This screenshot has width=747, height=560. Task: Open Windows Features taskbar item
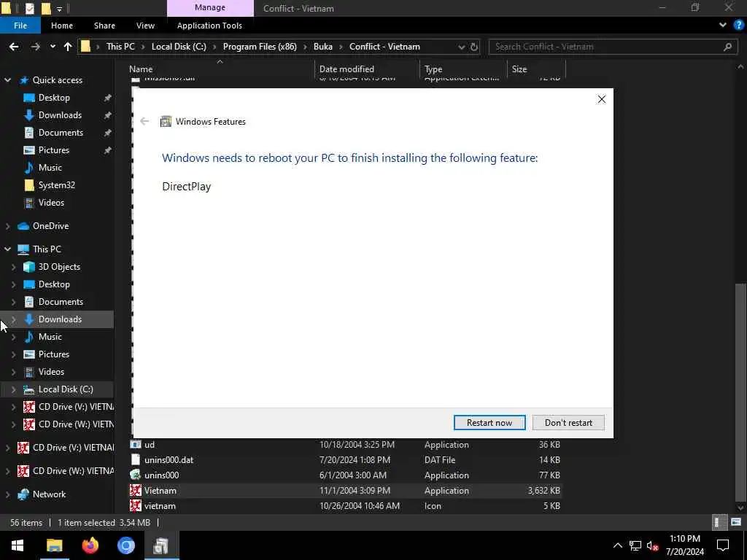161,545
